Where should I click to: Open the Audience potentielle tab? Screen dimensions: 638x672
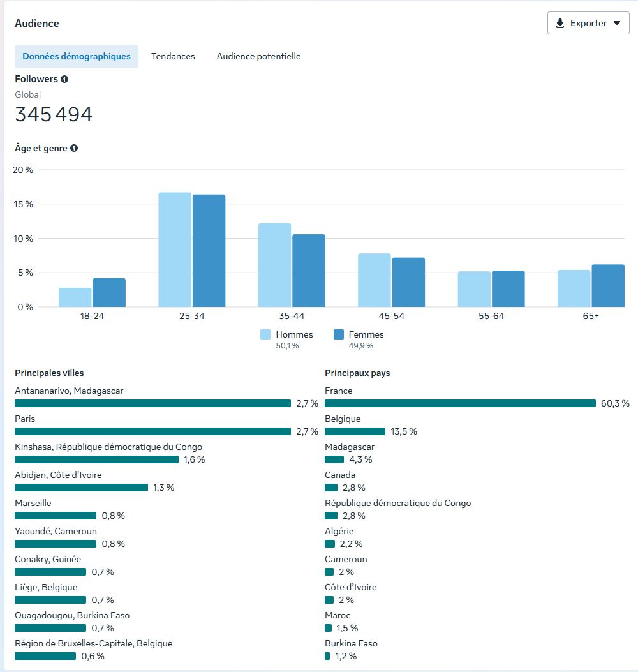click(x=258, y=56)
